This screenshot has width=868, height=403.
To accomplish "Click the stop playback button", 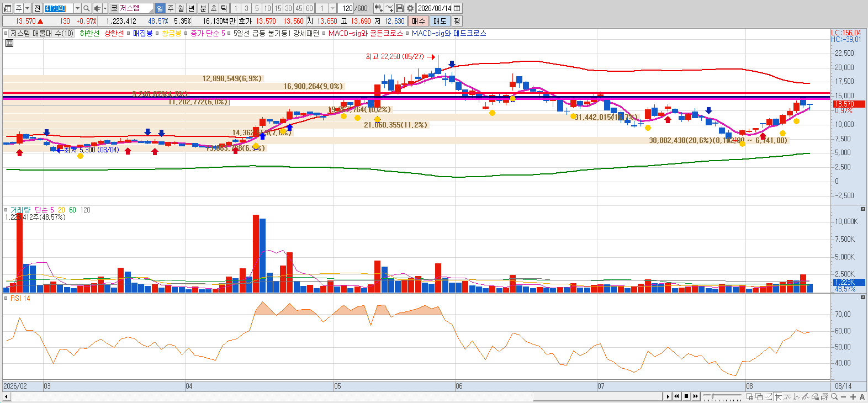I will click(x=686, y=396).
